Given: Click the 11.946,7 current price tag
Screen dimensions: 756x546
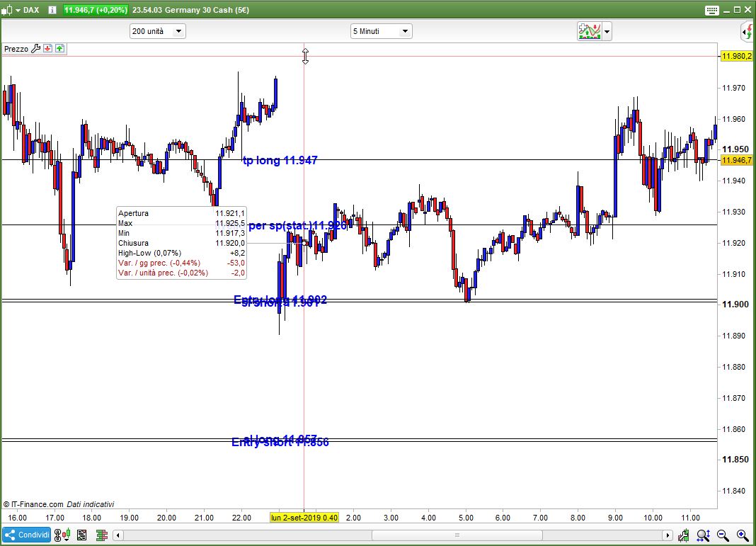Looking at the screenshot, I should (x=736, y=160).
